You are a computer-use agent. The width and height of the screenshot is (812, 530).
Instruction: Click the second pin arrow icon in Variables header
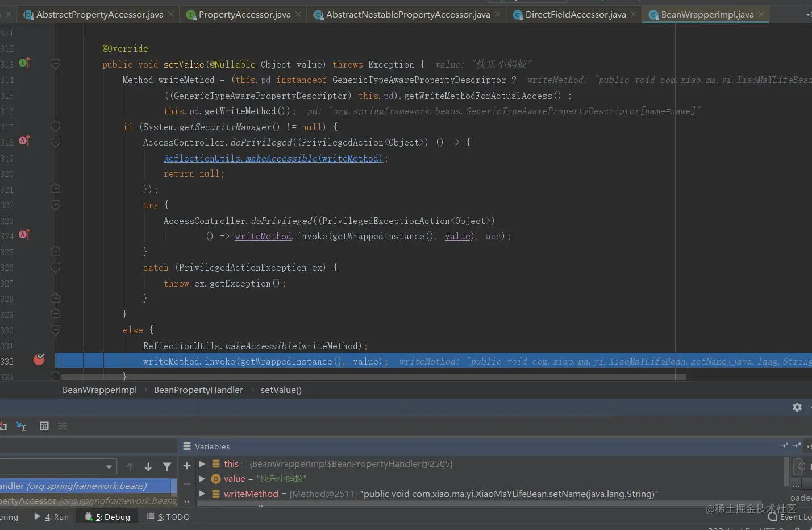[797, 446]
